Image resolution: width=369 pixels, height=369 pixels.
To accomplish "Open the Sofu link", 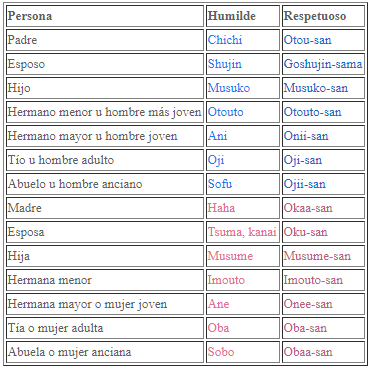I will (x=220, y=184).
